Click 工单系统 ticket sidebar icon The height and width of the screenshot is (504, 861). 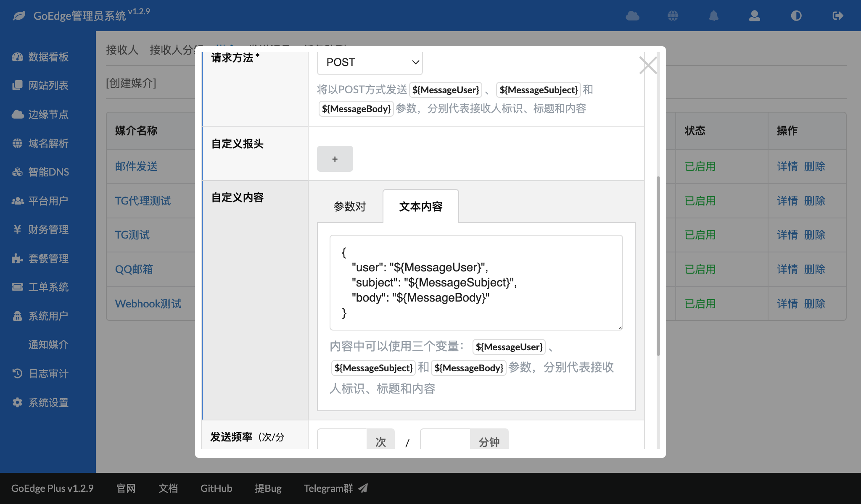17,287
